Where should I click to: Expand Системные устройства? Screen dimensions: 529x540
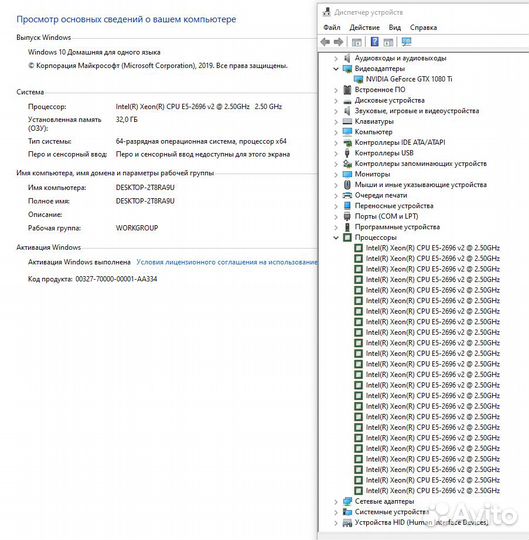pyautogui.click(x=336, y=512)
